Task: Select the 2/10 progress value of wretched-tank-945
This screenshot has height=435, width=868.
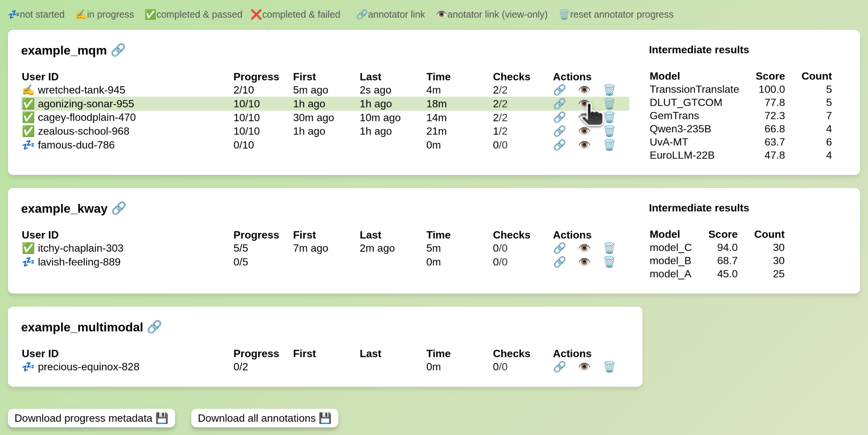Action: coord(244,90)
